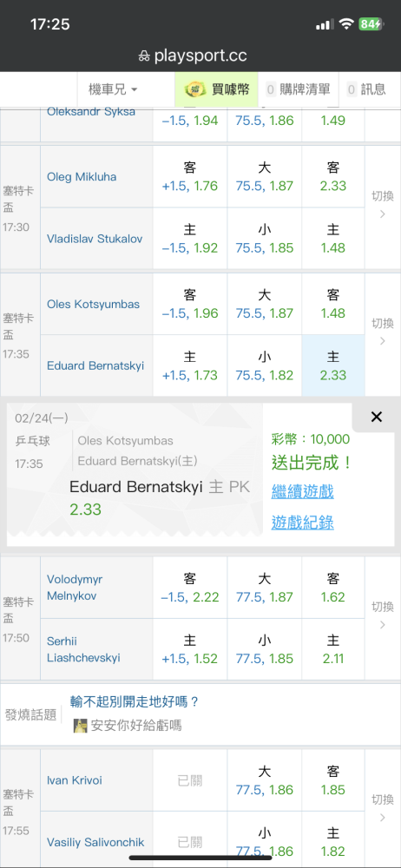Screen dimensions: 401x868
Task: Select 大 77.5, 1.87 for Volodymyr Melnykov
Action: coord(265,588)
